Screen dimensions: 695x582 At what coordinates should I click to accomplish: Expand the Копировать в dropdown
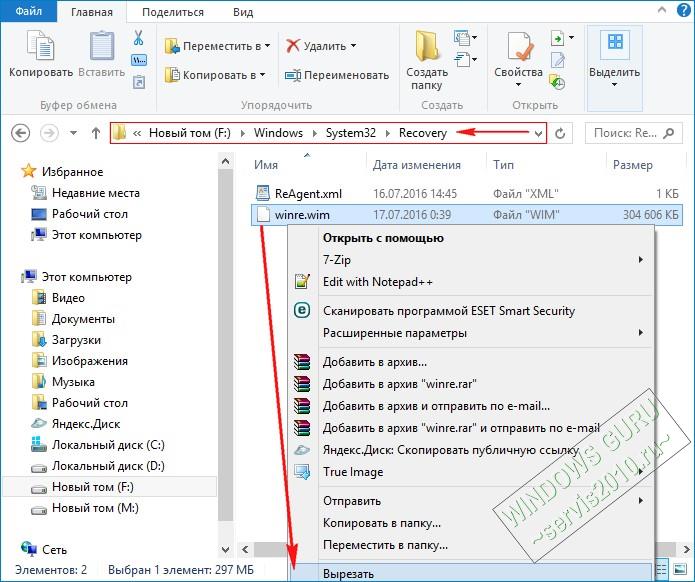[x=262, y=75]
